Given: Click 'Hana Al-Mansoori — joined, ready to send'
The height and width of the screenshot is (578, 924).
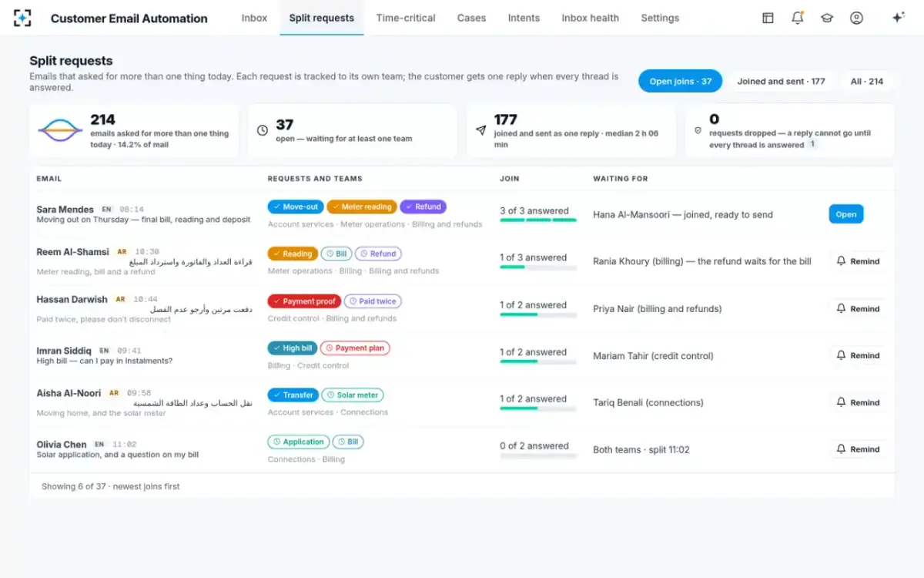Looking at the screenshot, I should (683, 214).
